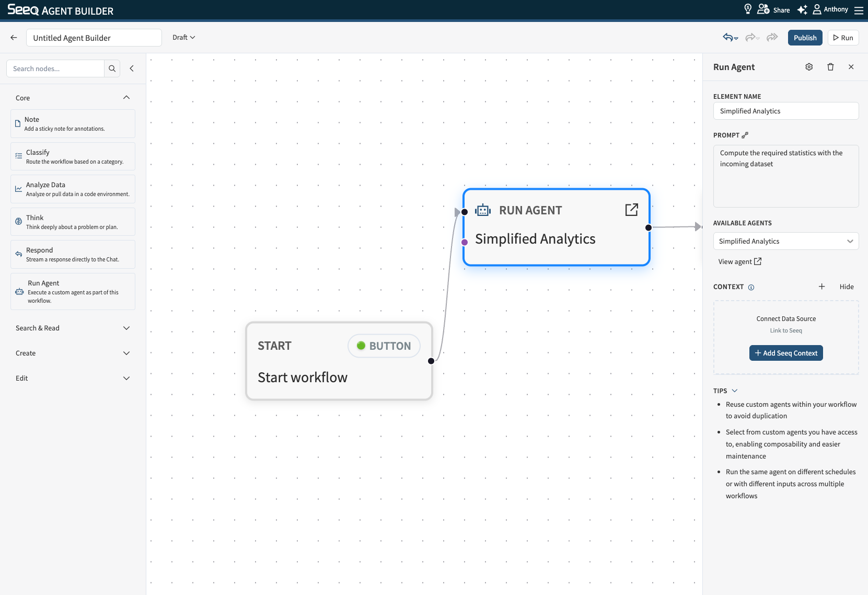Screen dimensions: 868x595
Task: Open the agent via the node's external-link icon
Action: 632,210
